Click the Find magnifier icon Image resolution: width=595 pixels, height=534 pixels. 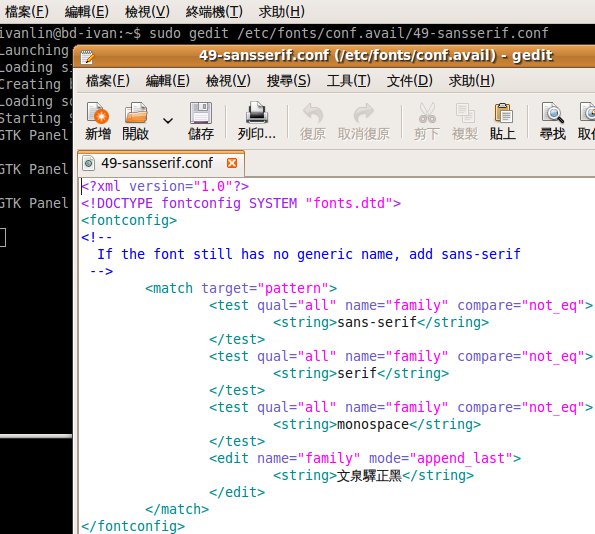(x=552, y=113)
